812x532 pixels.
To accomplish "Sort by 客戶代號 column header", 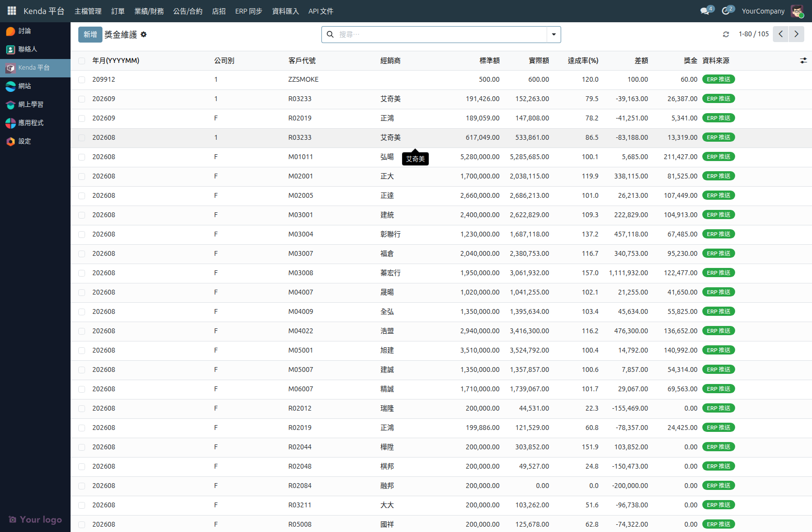I will point(302,60).
